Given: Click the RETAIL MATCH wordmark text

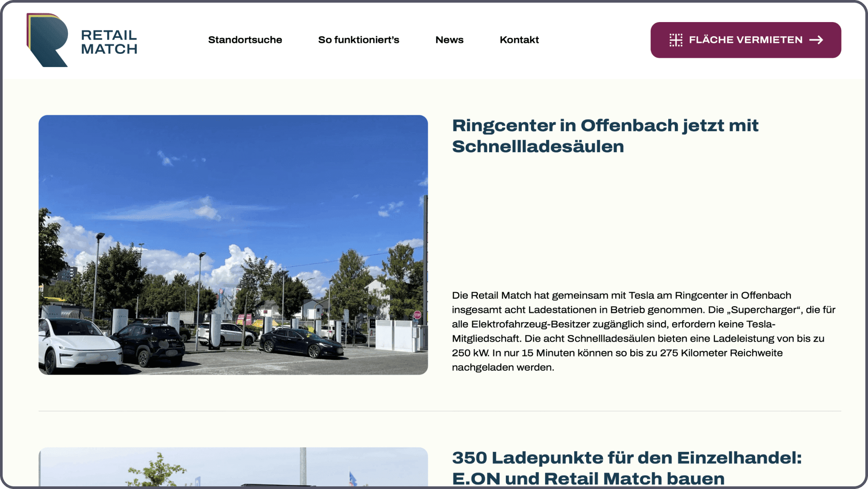Looking at the screenshot, I should tap(109, 42).
